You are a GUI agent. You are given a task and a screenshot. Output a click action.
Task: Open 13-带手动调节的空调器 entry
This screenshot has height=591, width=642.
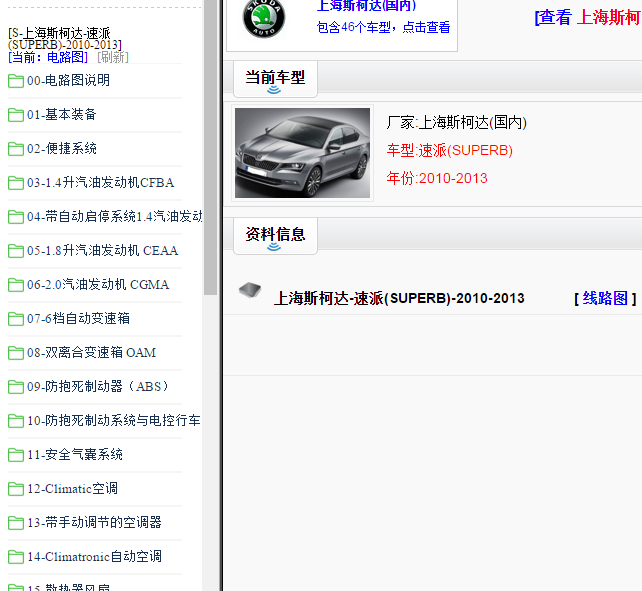click(x=95, y=522)
